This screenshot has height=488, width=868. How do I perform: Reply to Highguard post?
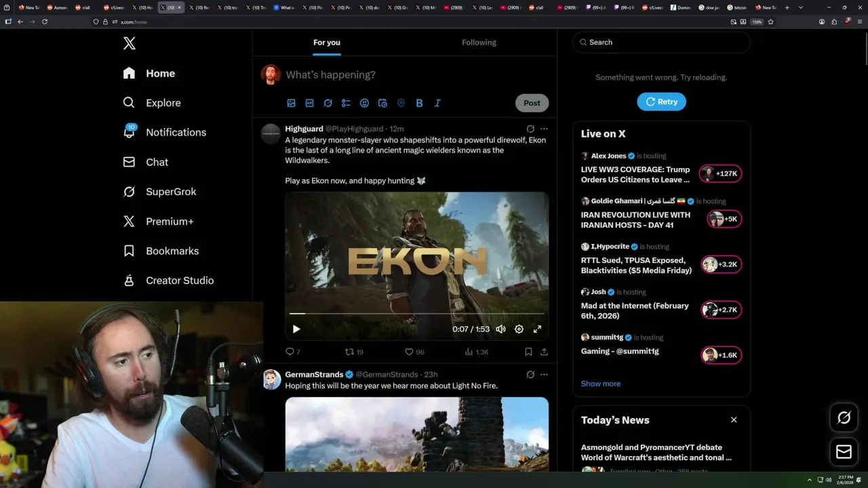(x=293, y=352)
